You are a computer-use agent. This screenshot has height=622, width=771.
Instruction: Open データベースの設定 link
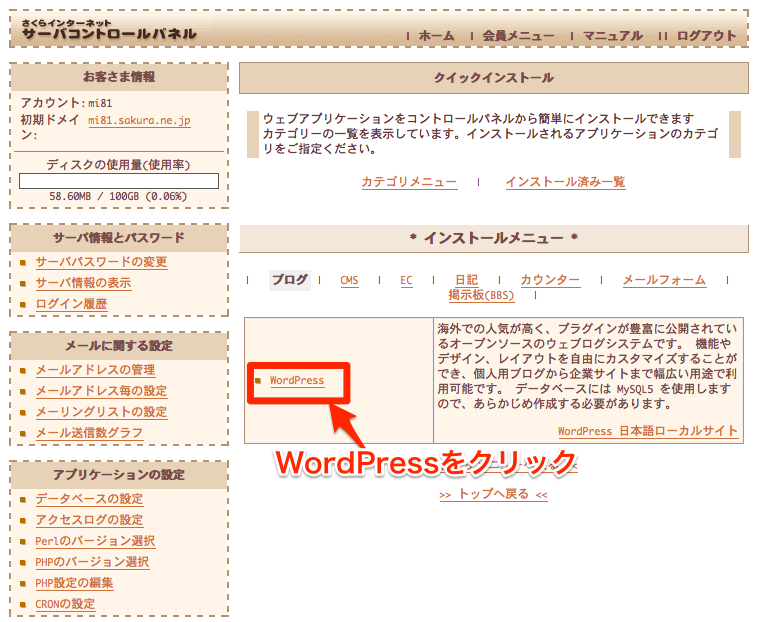tap(89, 499)
